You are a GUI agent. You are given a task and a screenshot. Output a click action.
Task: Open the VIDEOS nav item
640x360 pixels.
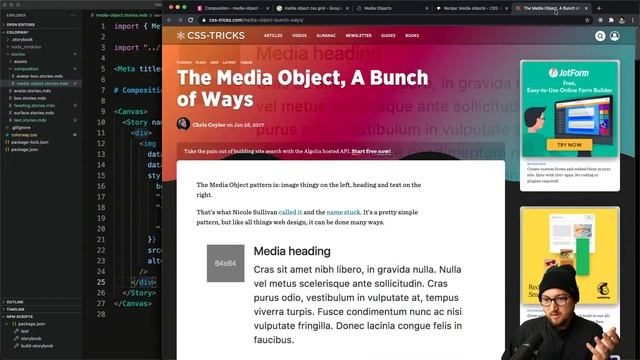point(299,36)
